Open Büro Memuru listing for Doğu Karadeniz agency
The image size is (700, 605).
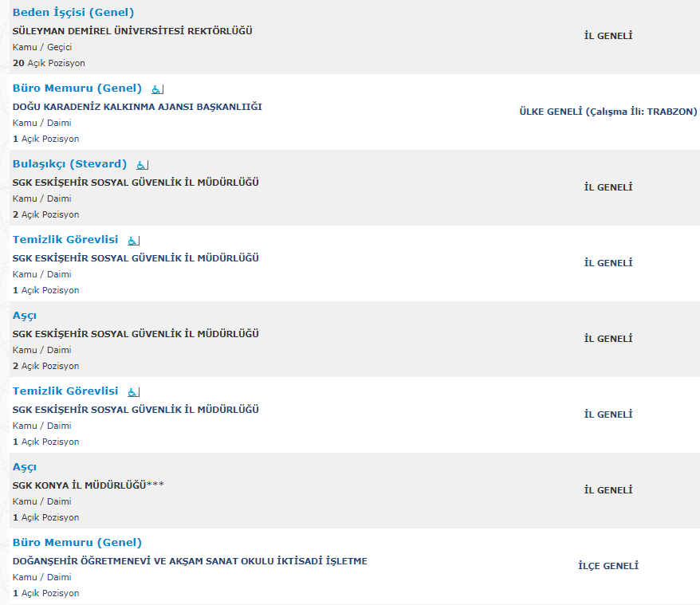[x=77, y=88]
